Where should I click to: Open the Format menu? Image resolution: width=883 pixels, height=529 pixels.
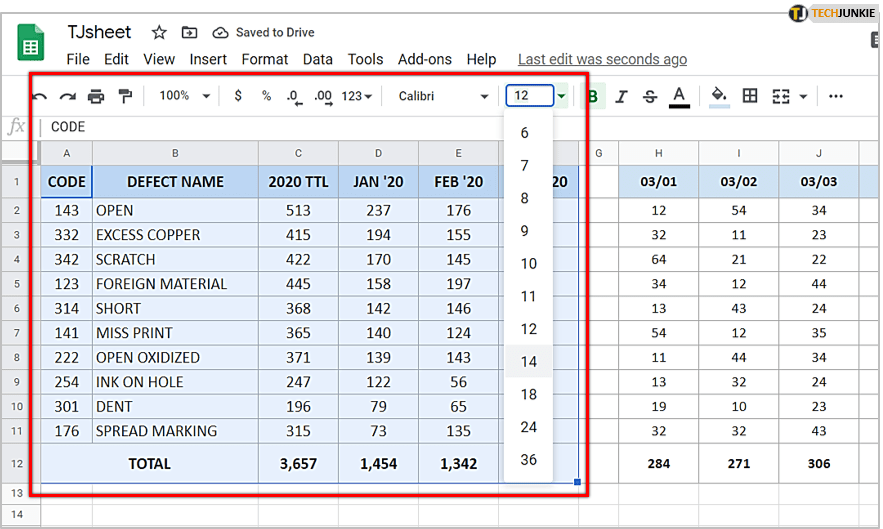pos(264,59)
